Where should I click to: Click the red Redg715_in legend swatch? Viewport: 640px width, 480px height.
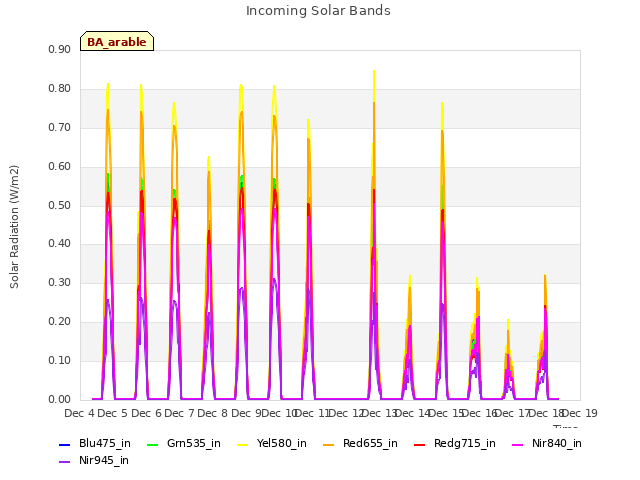click(x=420, y=444)
